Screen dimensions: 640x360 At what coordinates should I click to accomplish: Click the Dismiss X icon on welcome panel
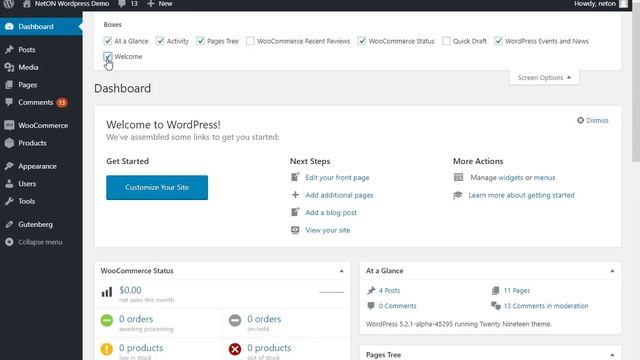(580, 120)
